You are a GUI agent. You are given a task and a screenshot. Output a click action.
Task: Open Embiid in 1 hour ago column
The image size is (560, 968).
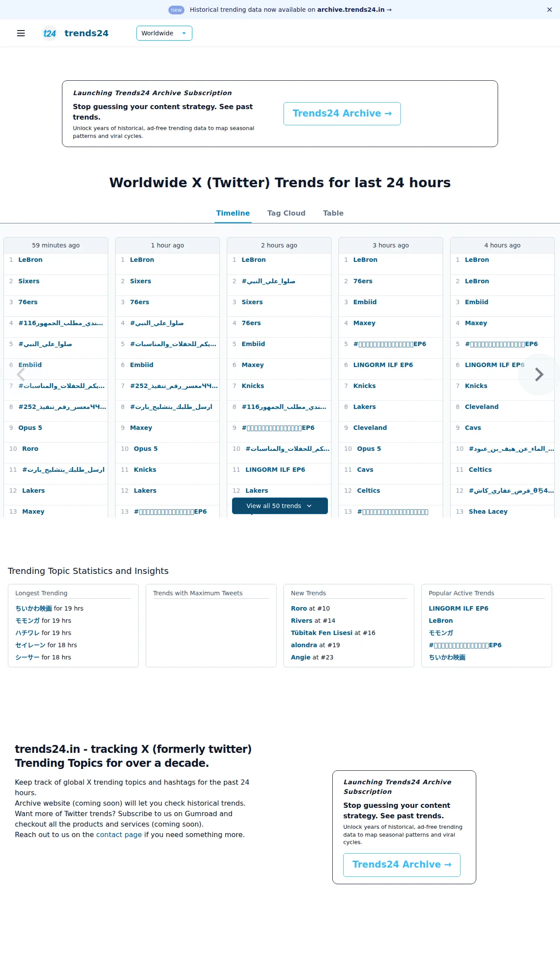(142, 365)
